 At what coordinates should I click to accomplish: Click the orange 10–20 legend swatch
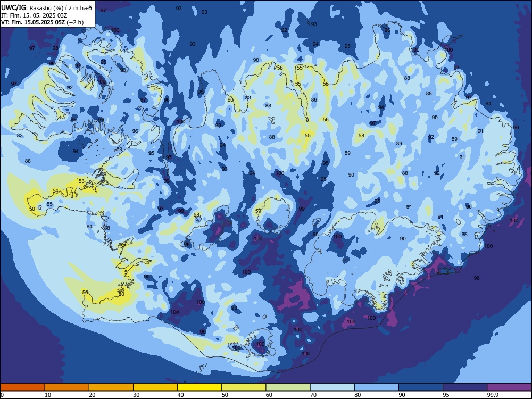pyautogui.click(x=67, y=387)
